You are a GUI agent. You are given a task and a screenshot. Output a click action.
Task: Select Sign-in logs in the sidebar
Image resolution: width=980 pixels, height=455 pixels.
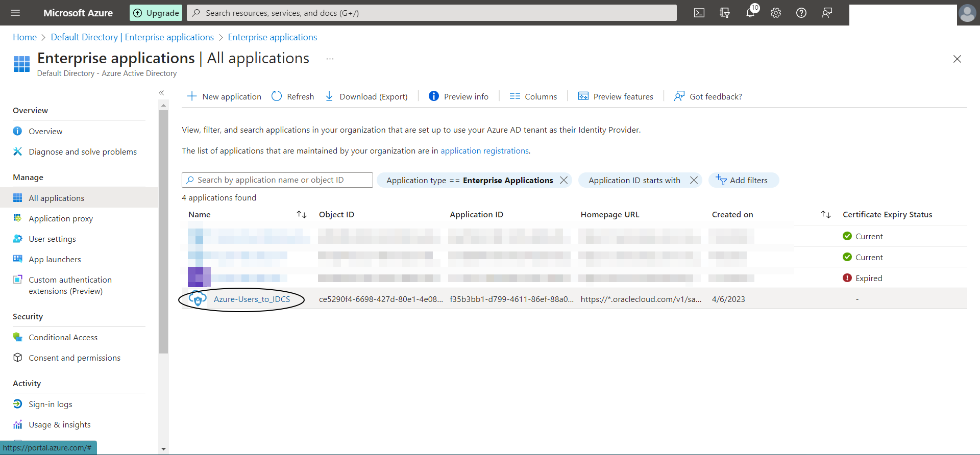tap(50, 404)
